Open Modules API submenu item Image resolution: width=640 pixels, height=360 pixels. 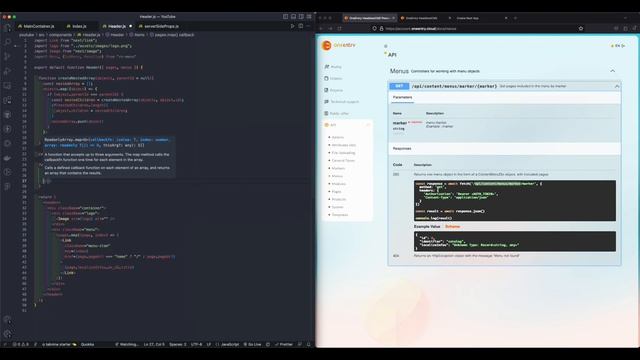(x=338, y=184)
